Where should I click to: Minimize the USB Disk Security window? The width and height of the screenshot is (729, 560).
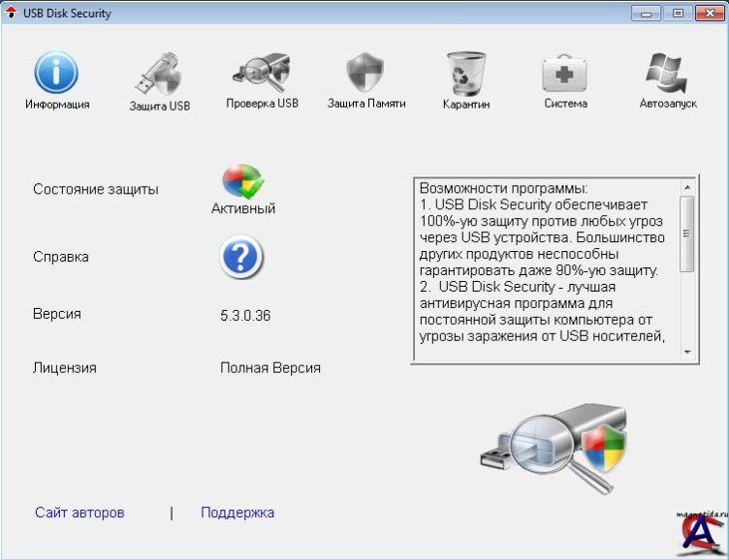(646, 13)
